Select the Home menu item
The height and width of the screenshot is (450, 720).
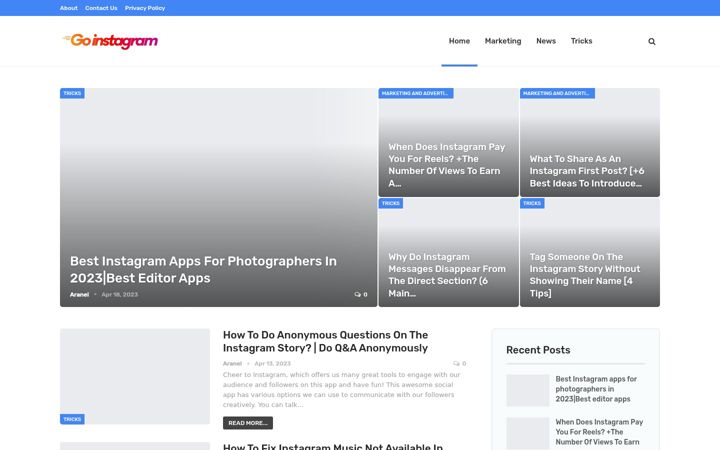click(x=459, y=41)
